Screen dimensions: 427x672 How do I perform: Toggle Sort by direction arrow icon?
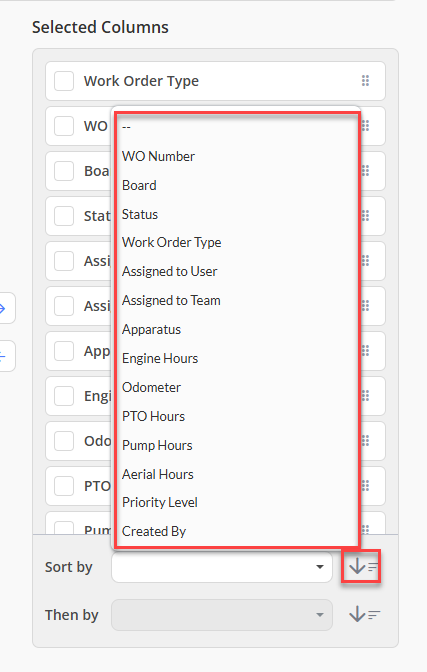pyautogui.click(x=364, y=567)
